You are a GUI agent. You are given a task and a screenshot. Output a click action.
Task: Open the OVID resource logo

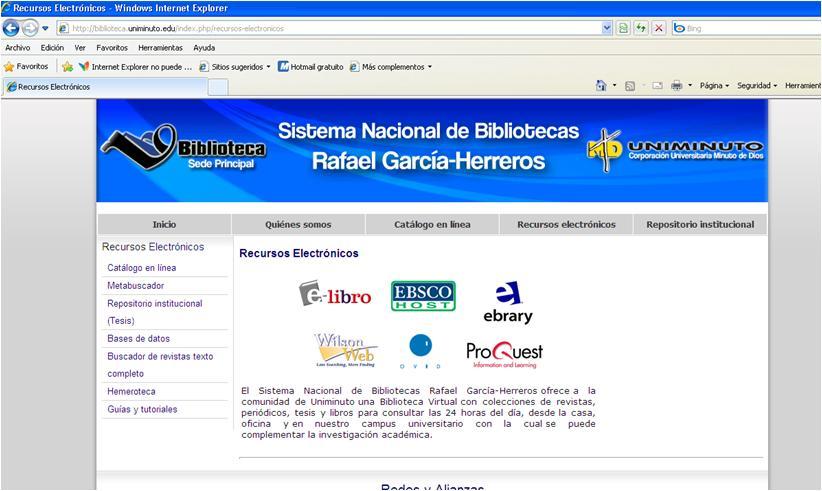420,351
